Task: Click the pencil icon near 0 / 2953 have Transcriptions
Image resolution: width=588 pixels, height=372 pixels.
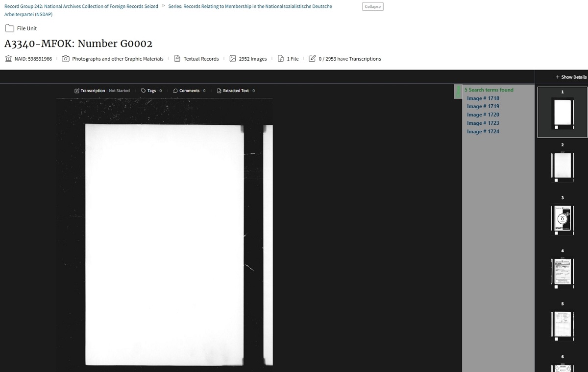Action: [x=312, y=58]
